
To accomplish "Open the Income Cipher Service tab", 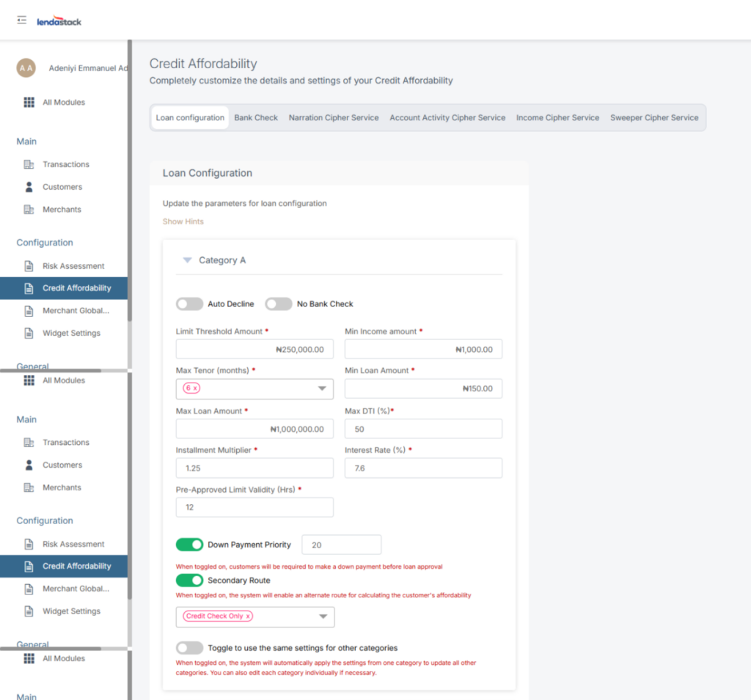I will (x=557, y=117).
